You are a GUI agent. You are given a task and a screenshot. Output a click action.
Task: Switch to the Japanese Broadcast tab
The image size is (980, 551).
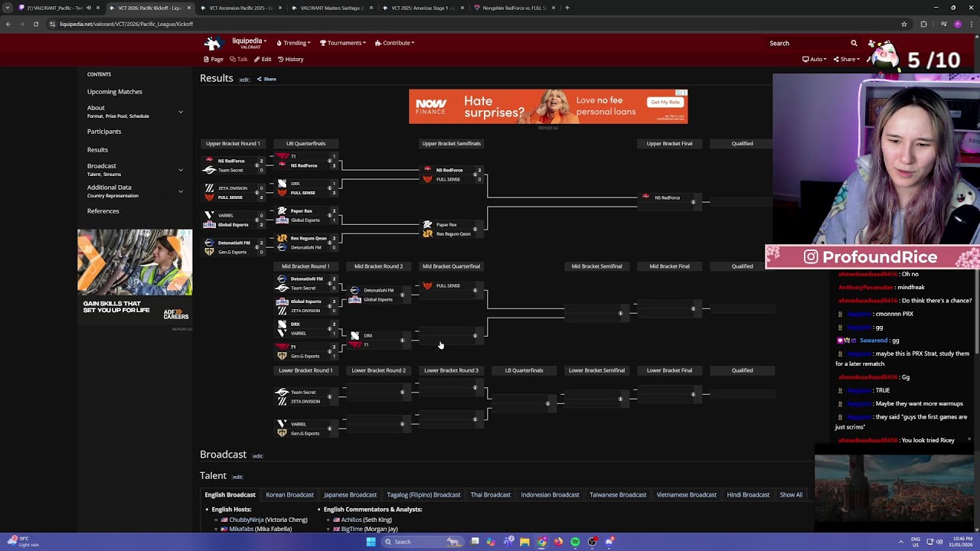tap(350, 494)
